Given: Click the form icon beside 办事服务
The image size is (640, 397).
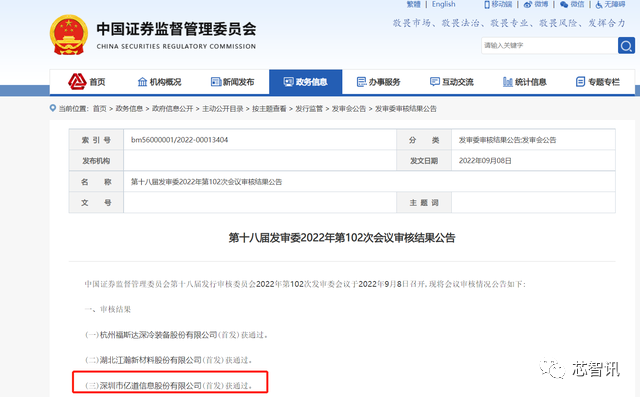Looking at the screenshot, I should 361,82.
